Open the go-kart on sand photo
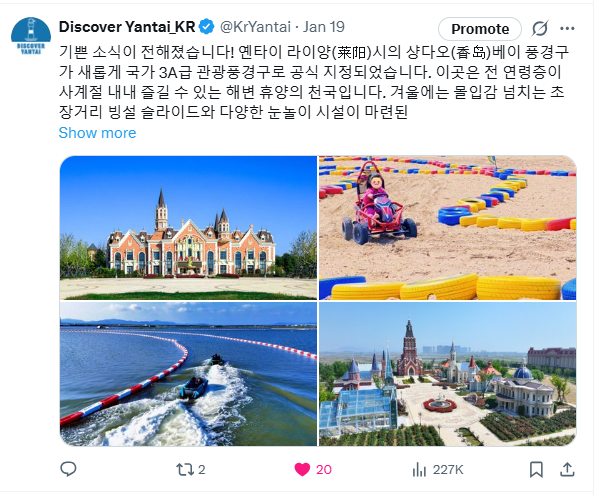The height and width of the screenshot is (496, 608). tap(447, 228)
